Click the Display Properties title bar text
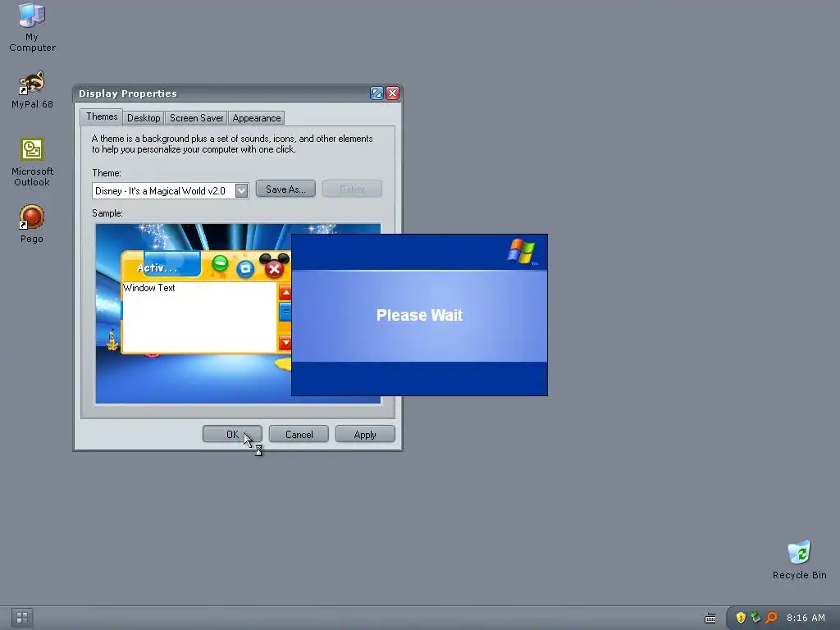 click(127, 94)
